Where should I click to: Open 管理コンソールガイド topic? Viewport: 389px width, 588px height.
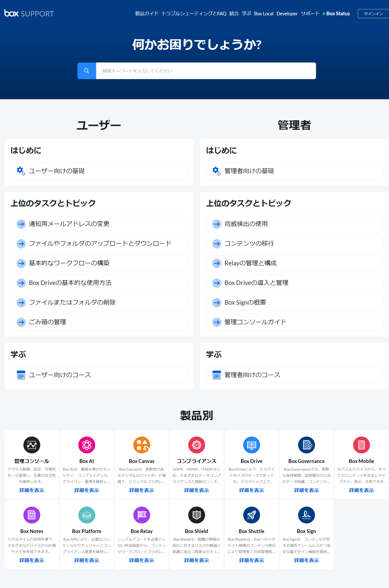(x=294, y=322)
